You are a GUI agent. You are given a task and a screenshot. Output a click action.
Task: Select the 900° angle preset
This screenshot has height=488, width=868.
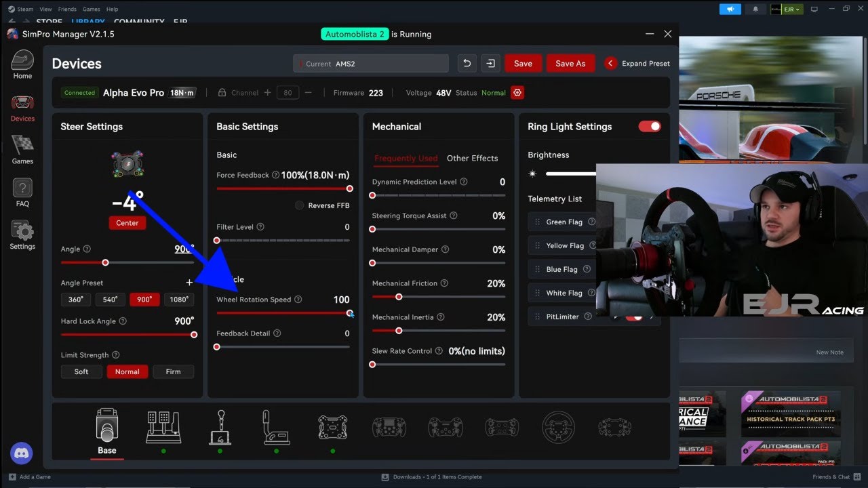click(x=144, y=300)
